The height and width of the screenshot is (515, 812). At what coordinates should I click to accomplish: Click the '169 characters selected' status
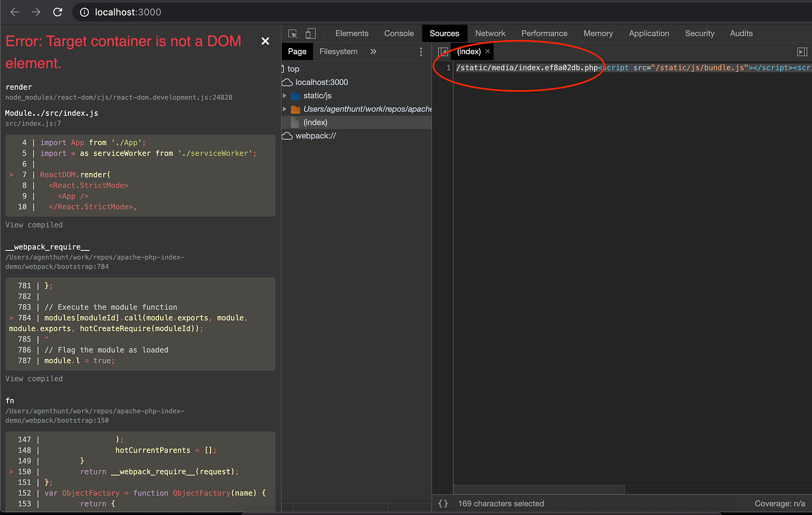pyautogui.click(x=501, y=503)
